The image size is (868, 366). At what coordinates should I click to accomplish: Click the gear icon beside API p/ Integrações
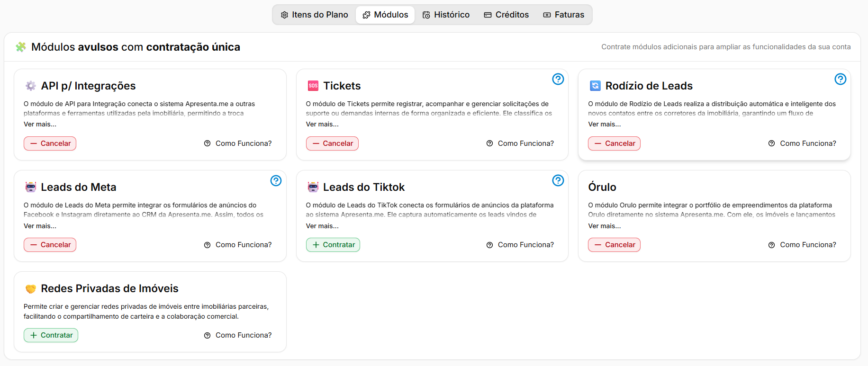31,86
